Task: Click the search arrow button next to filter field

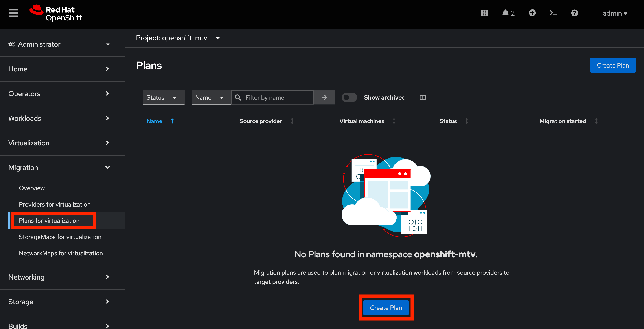Action: 324,97
